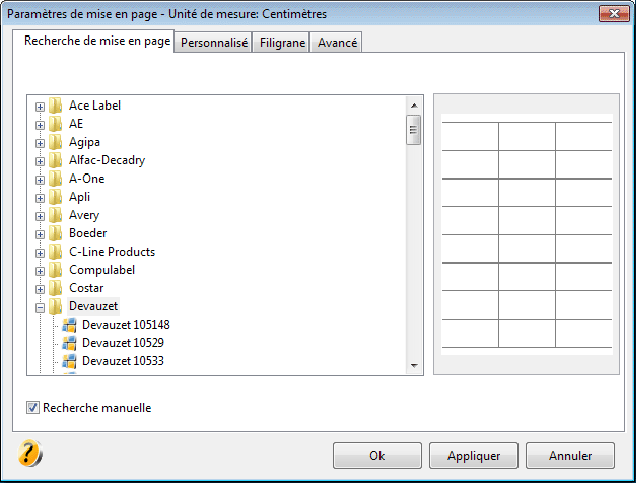Select the Agipa brand name

tap(84, 142)
